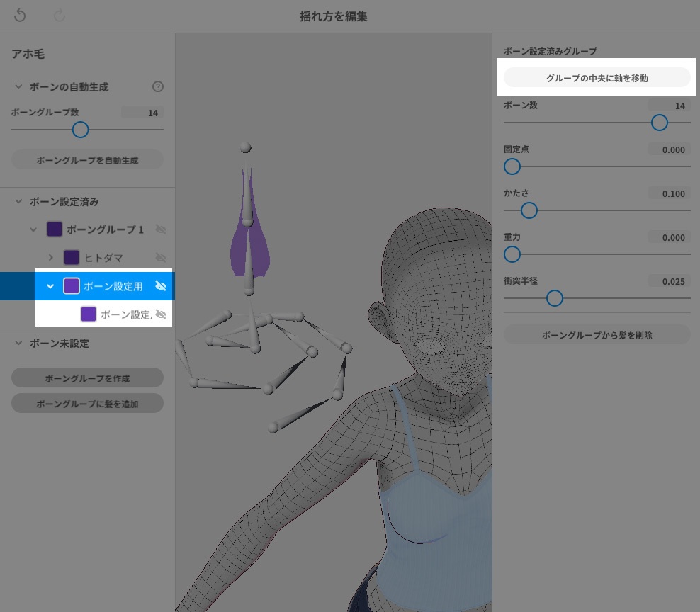
Task: Click 固定点 value field 0.000
Action: (x=670, y=150)
